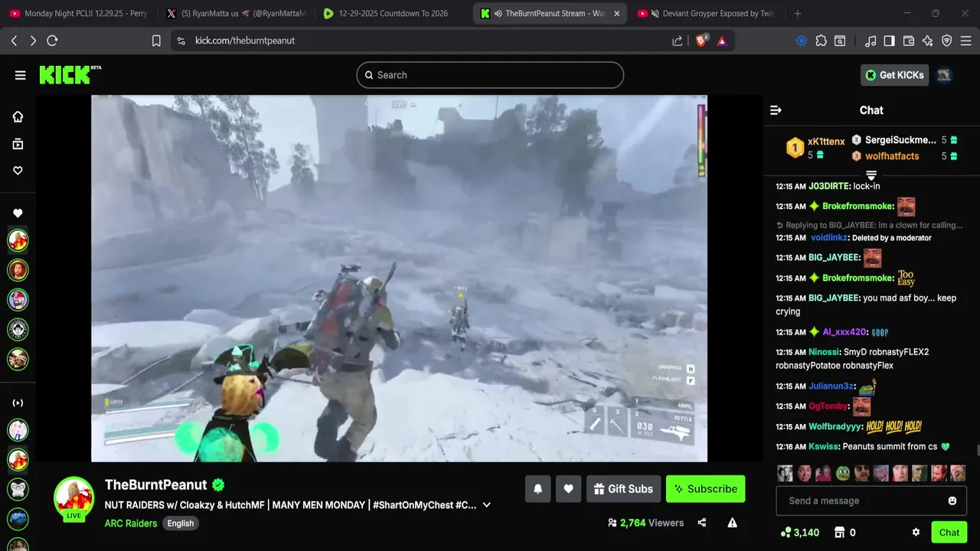Open ARC Raiders category link
The width and height of the screenshot is (980, 551).
click(131, 523)
